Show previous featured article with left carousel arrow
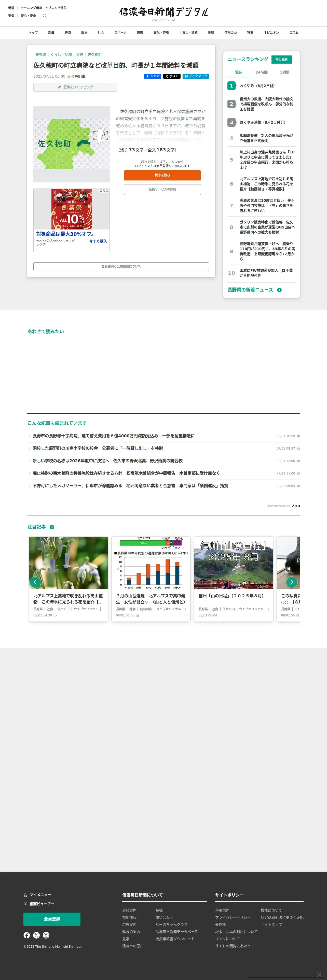This screenshot has width=327, height=980. click(35, 582)
